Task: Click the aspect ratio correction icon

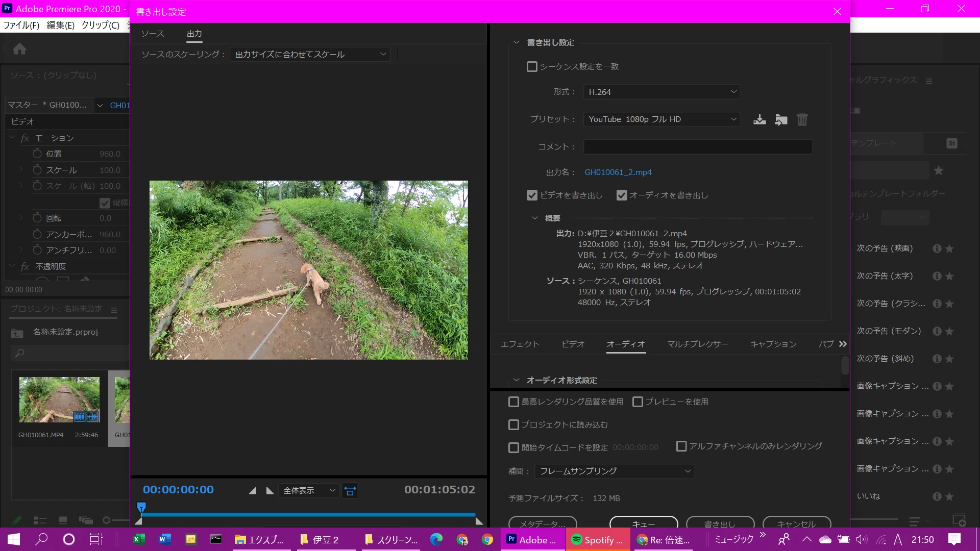Action: point(350,491)
